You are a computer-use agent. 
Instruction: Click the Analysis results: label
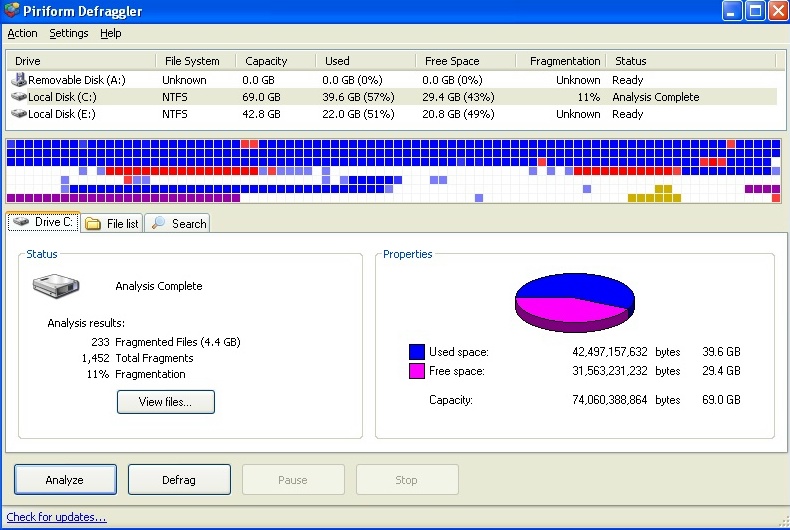coord(86,323)
